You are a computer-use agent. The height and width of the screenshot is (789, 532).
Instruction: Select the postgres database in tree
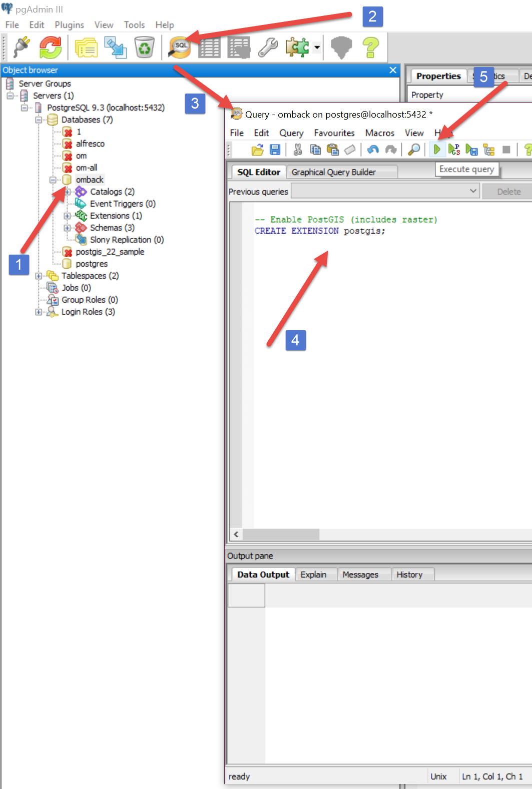pos(91,264)
